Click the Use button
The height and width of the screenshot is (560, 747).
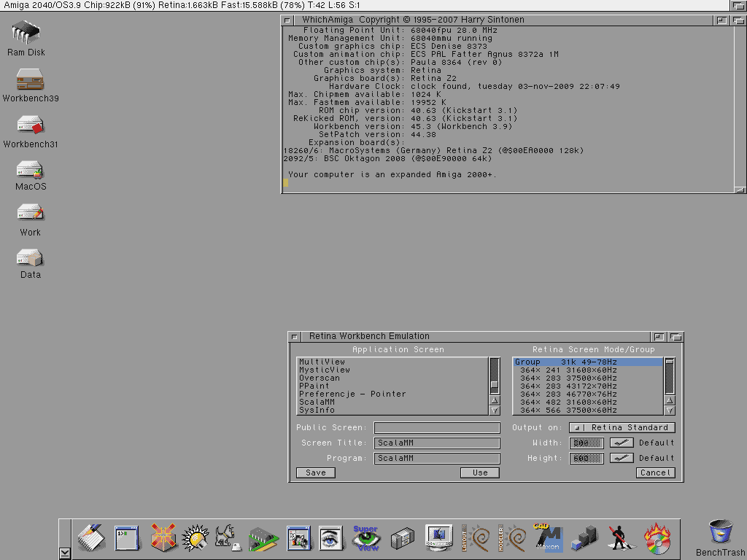pos(480,472)
